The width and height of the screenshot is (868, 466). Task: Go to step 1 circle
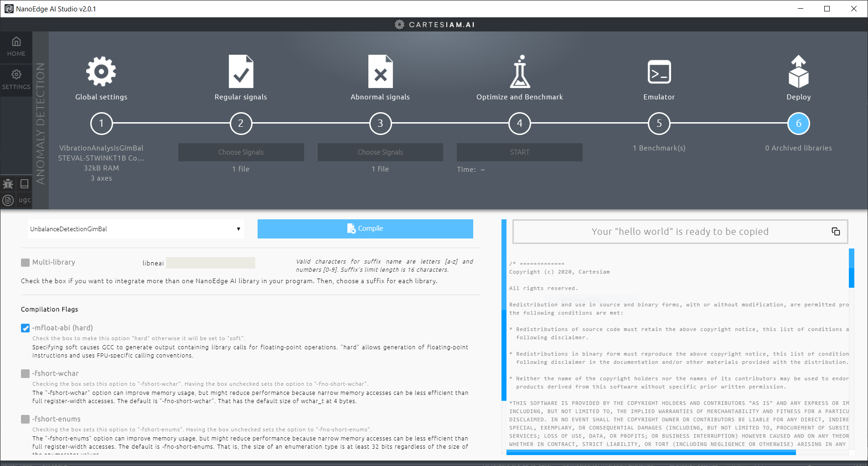pos(101,124)
